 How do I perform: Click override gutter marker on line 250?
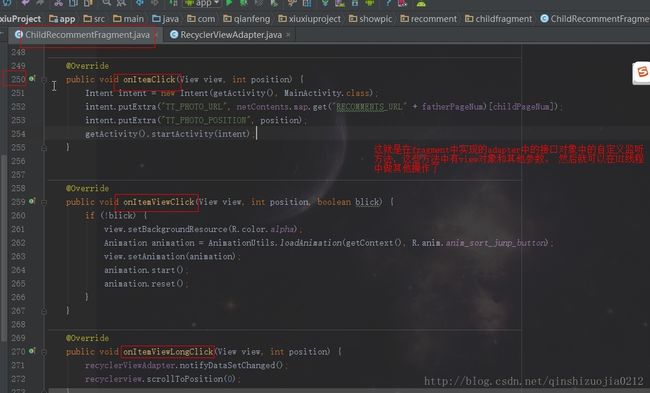click(32, 79)
